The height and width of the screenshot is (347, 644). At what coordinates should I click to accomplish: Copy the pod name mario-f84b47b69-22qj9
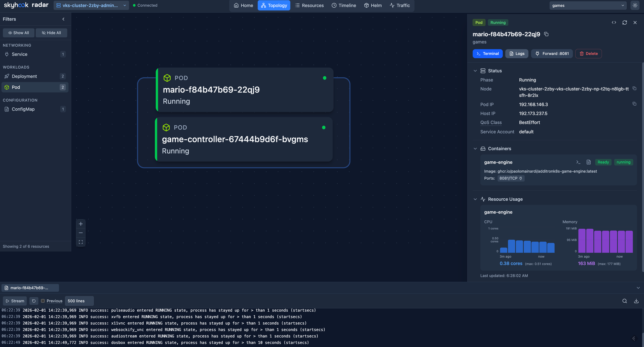coord(546,34)
